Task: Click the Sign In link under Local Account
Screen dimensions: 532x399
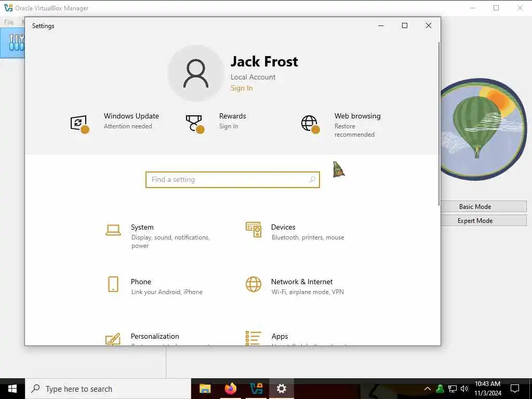Action: 242,88
